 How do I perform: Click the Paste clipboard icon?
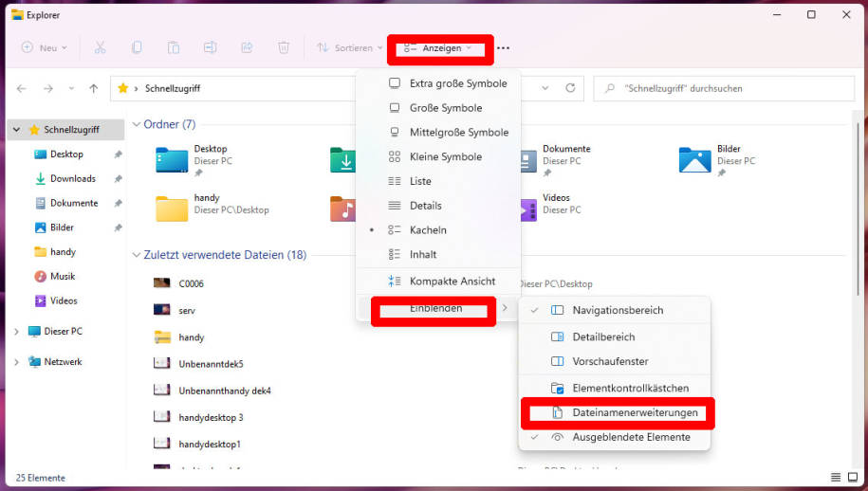174,47
